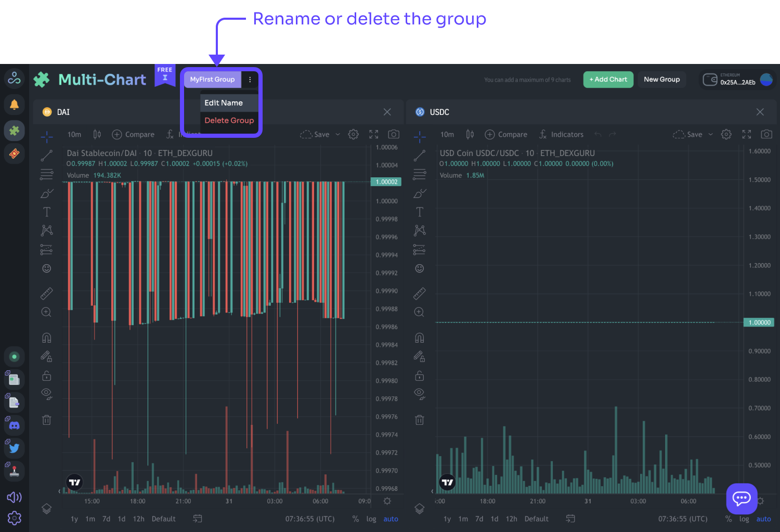Select the ruler measure tool in DAI chart
The image size is (780, 532).
point(47,294)
